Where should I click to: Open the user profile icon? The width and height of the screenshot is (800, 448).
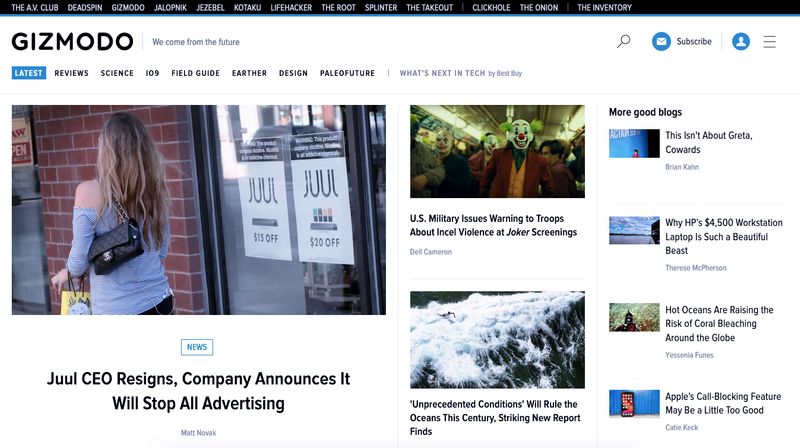pos(741,41)
